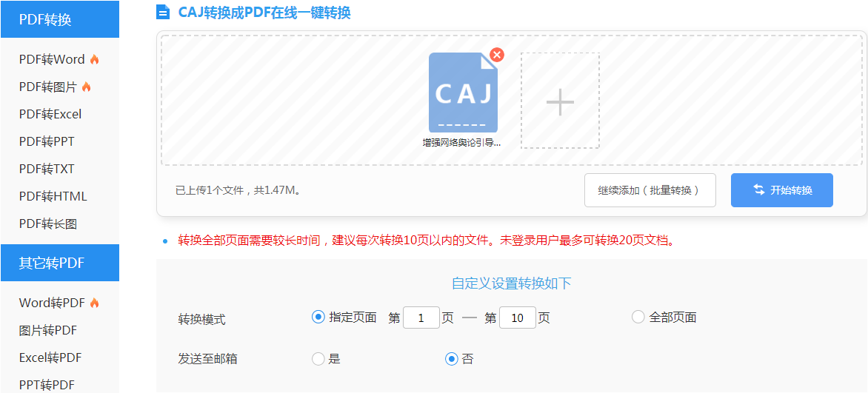Screen dimensions: 868x393
Task: Click the 发送至邮箱 label
Action: click(x=207, y=359)
